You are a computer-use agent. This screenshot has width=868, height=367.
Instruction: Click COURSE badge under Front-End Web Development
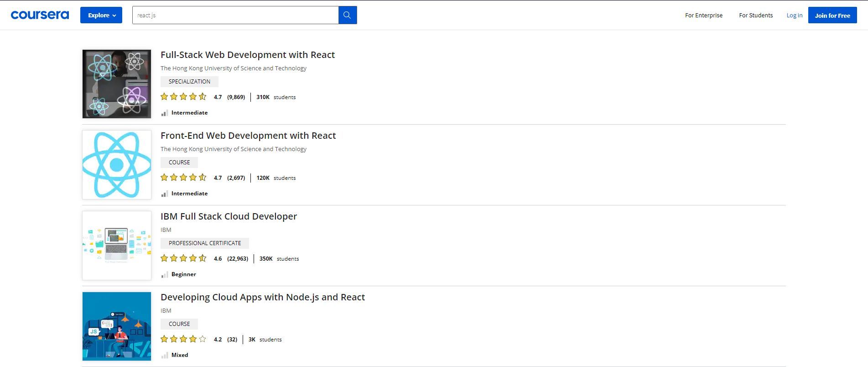click(179, 163)
